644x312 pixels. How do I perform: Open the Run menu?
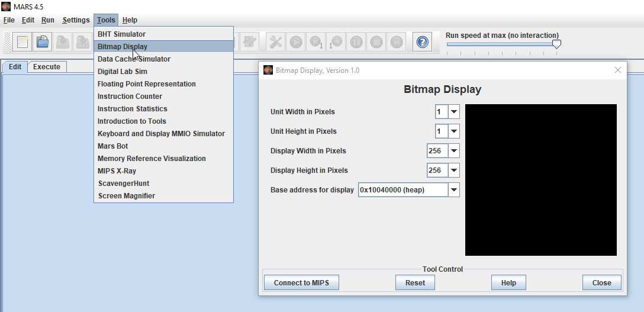(x=47, y=20)
